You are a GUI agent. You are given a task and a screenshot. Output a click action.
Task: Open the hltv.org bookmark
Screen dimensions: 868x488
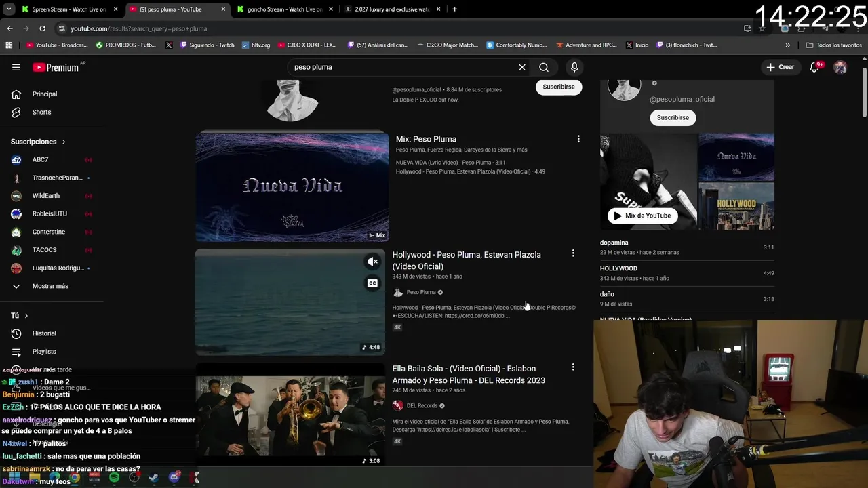pos(256,45)
